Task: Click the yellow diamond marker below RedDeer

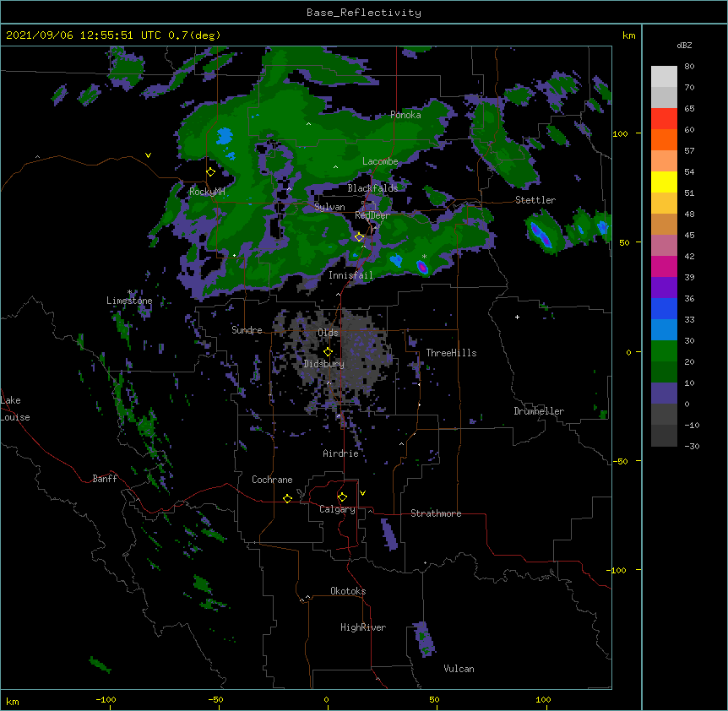Action: [359, 237]
